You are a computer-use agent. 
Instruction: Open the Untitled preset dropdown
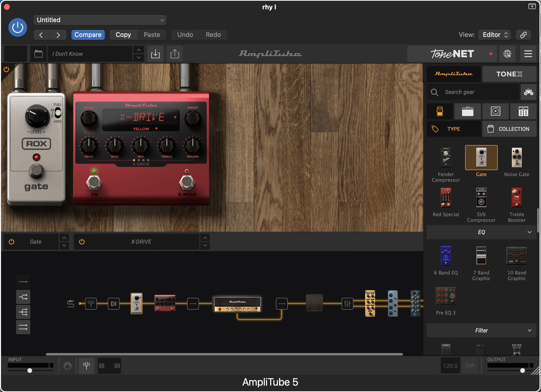click(x=100, y=20)
